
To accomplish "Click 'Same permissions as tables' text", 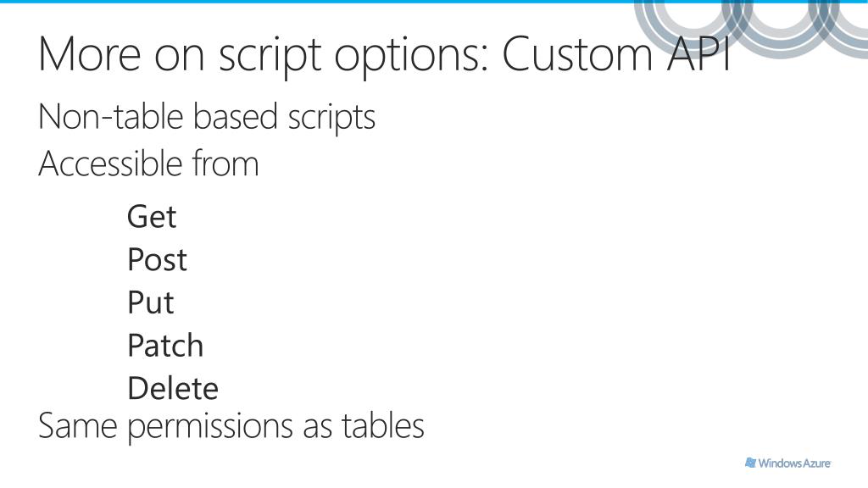I will [x=231, y=427].
